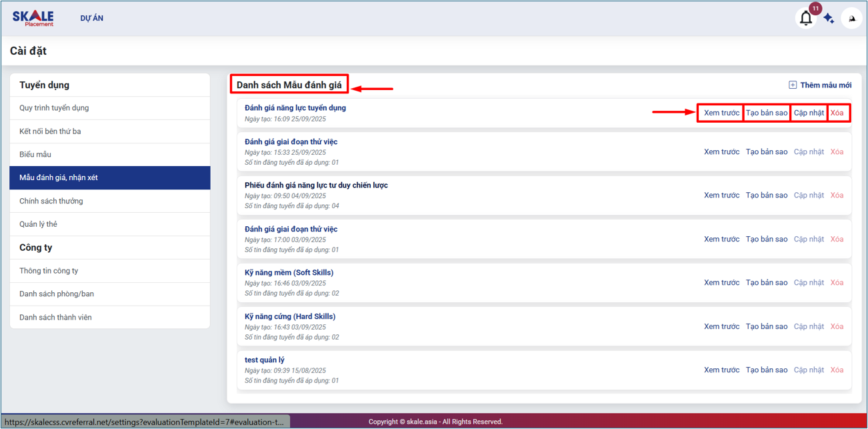Open Danh sách thành viên
This screenshot has width=868, height=429.
click(55, 318)
